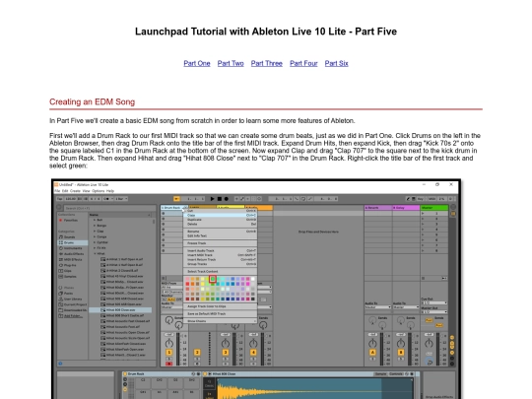Select the MIDI Effects category icon

[61, 259]
